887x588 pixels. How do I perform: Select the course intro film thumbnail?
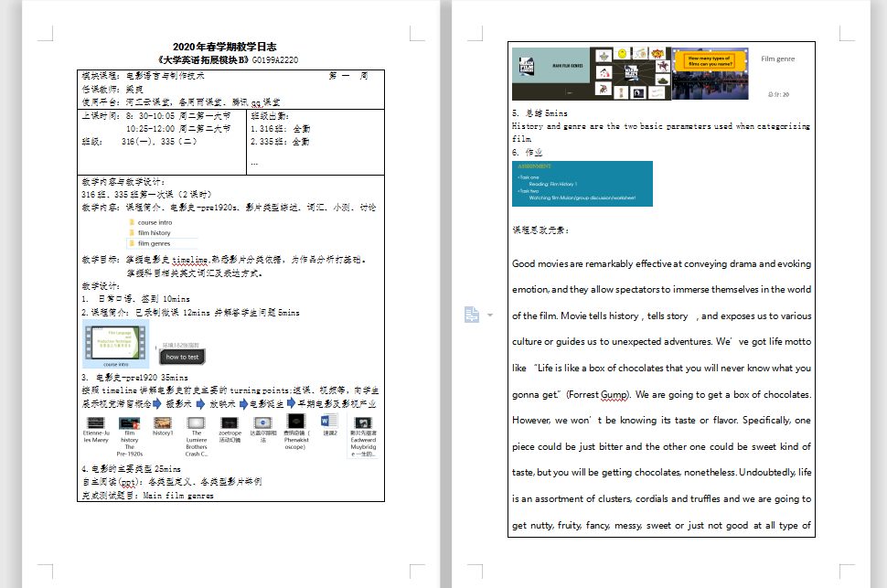[116, 344]
